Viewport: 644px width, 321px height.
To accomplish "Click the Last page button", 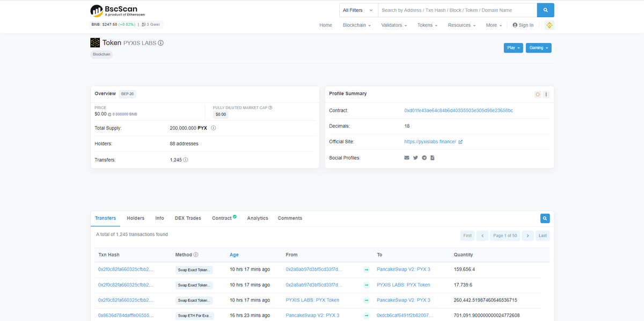I will click(x=543, y=236).
